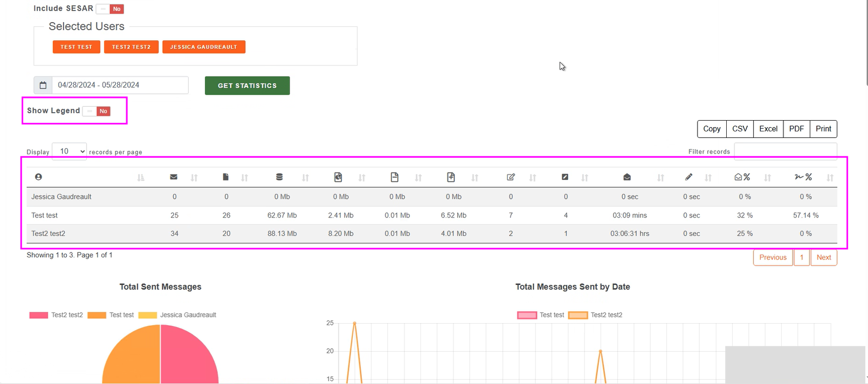Sort by open envelope percent column arrows

[767, 178]
